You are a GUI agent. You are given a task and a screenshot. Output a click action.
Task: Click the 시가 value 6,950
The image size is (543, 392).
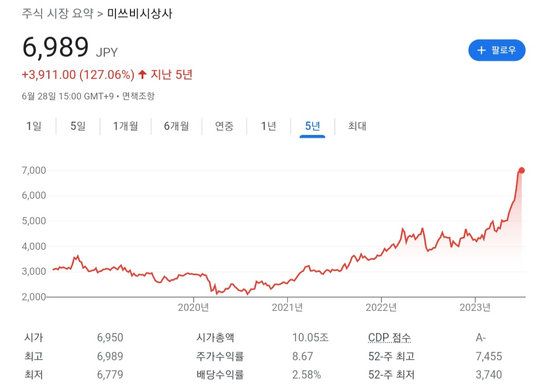110,338
